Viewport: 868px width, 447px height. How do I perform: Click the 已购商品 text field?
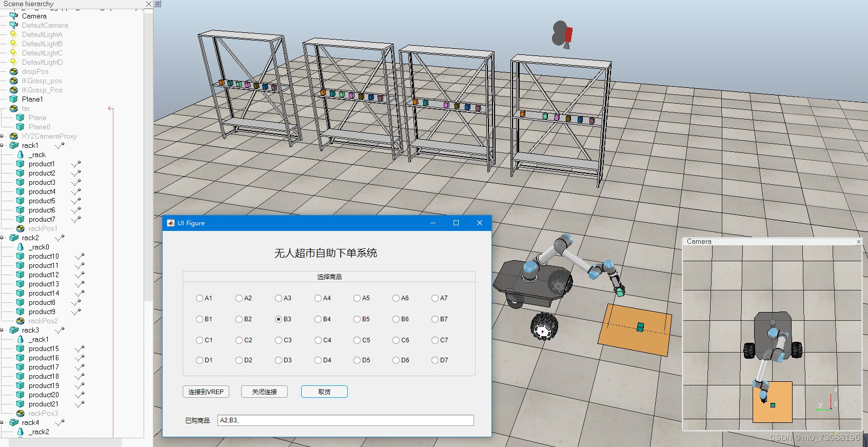(345, 420)
